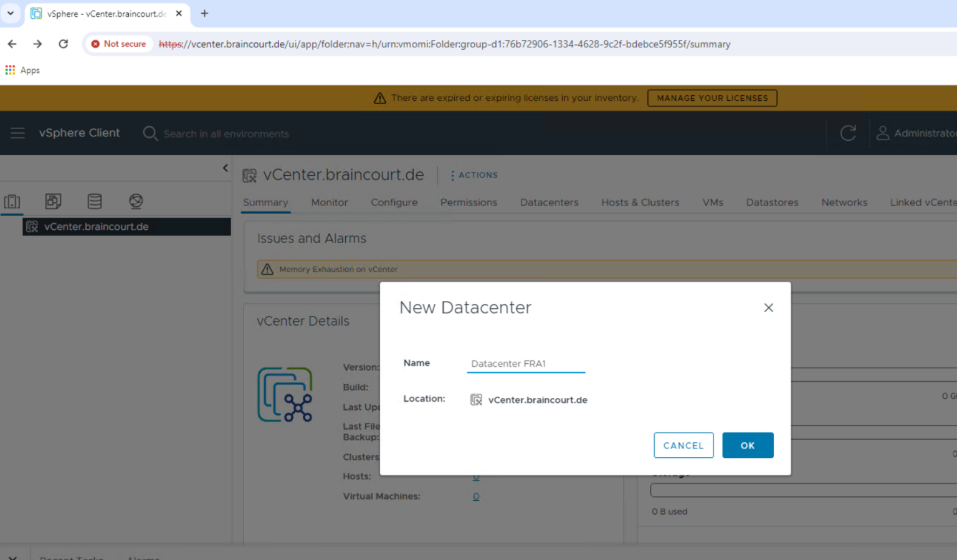Click the browser page reload icon
Screen dimensions: 957x560
point(64,44)
